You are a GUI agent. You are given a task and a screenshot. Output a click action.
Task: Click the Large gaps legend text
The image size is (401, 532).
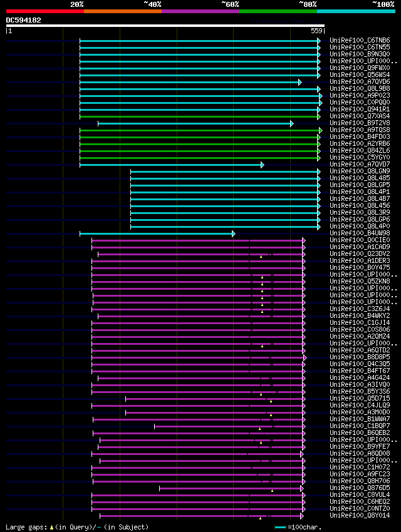coord(77,527)
